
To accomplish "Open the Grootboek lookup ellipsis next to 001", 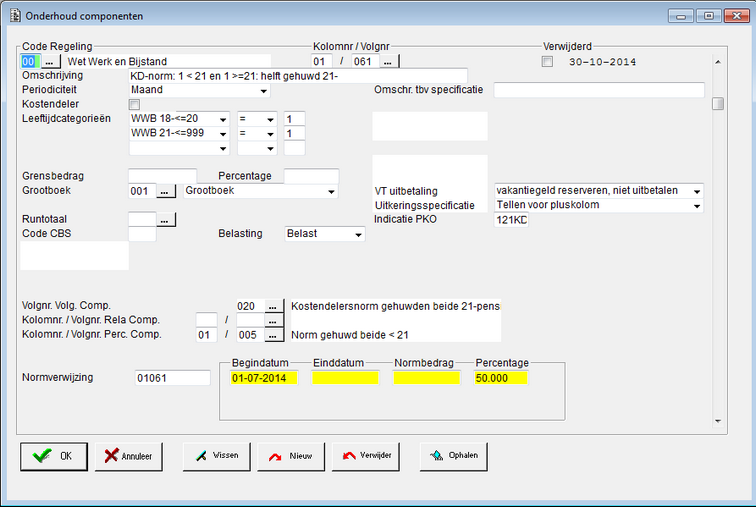I will 165,191.
